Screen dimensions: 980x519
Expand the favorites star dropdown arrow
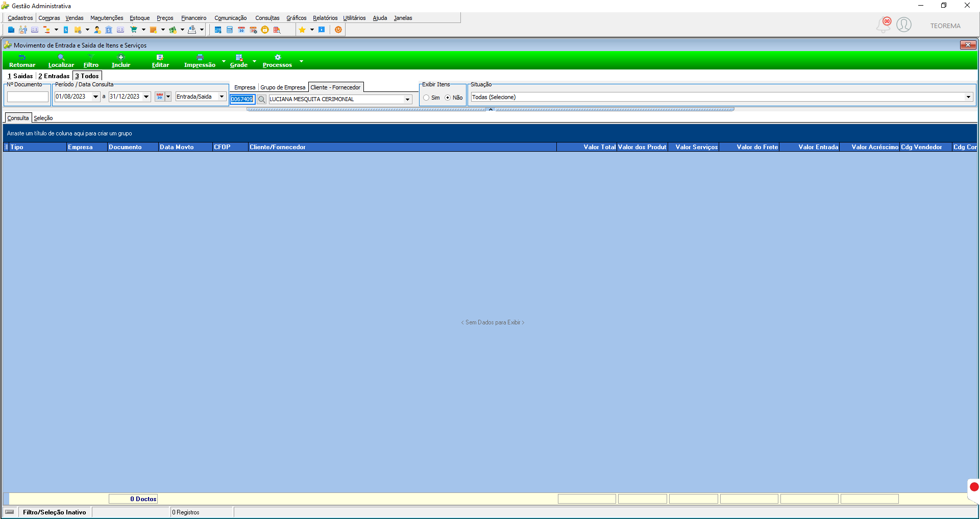tap(312, 30)
